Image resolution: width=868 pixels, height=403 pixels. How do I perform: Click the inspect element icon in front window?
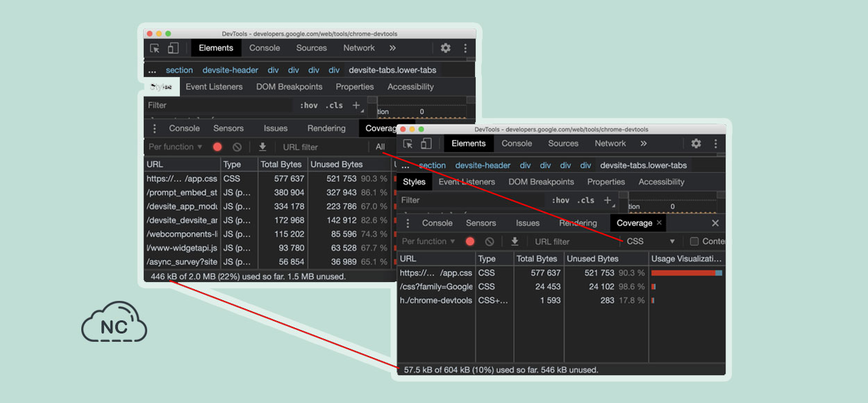(x=408, y=143)
